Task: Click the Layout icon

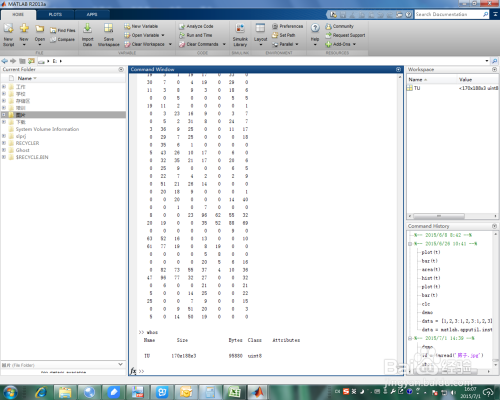Action: (x=260, y=28)
